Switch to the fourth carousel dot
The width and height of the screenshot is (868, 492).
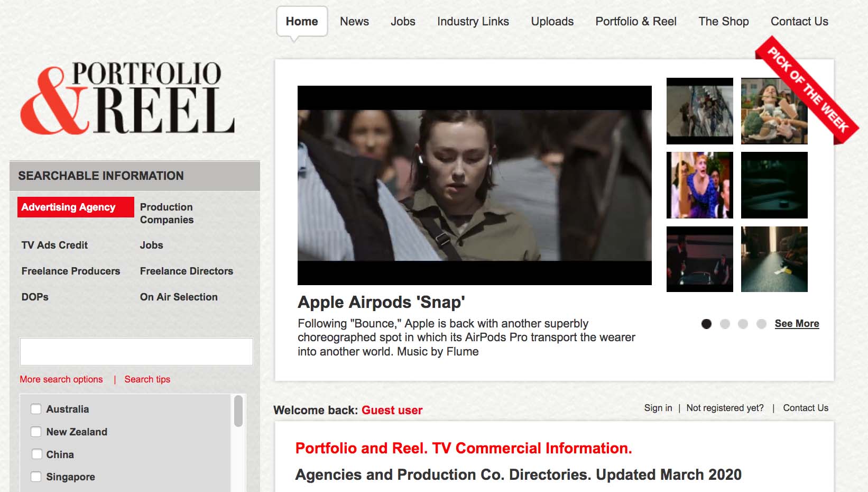pyautogui.click(x=761, y=324)
